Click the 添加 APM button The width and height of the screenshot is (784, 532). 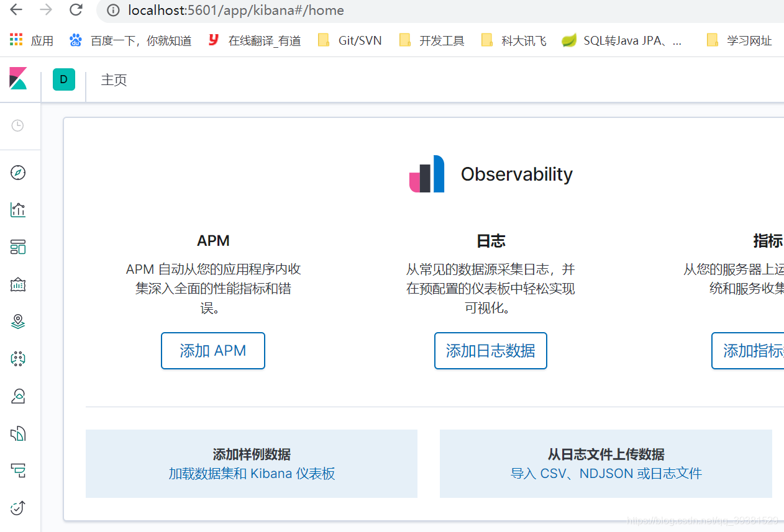coord(213,351)
